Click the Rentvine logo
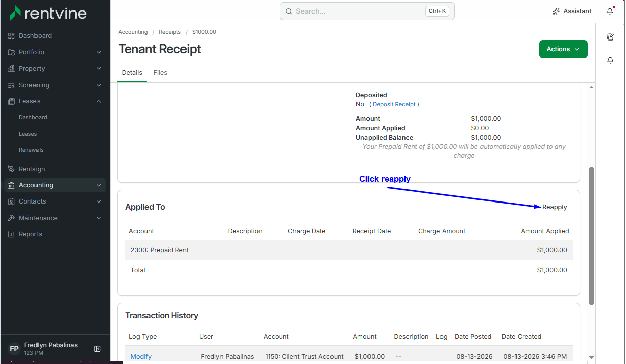The width and height of the screenshot is (626, 364). [x=48, y=13]
